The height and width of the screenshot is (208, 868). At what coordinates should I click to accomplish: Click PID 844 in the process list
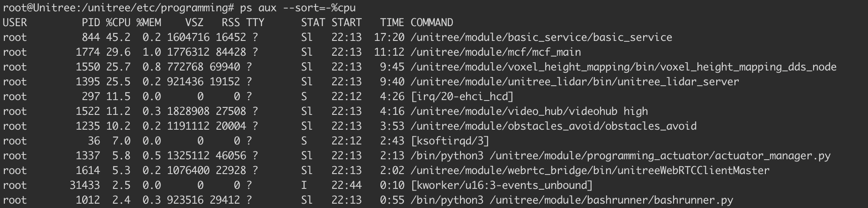(x=91, y=37)
